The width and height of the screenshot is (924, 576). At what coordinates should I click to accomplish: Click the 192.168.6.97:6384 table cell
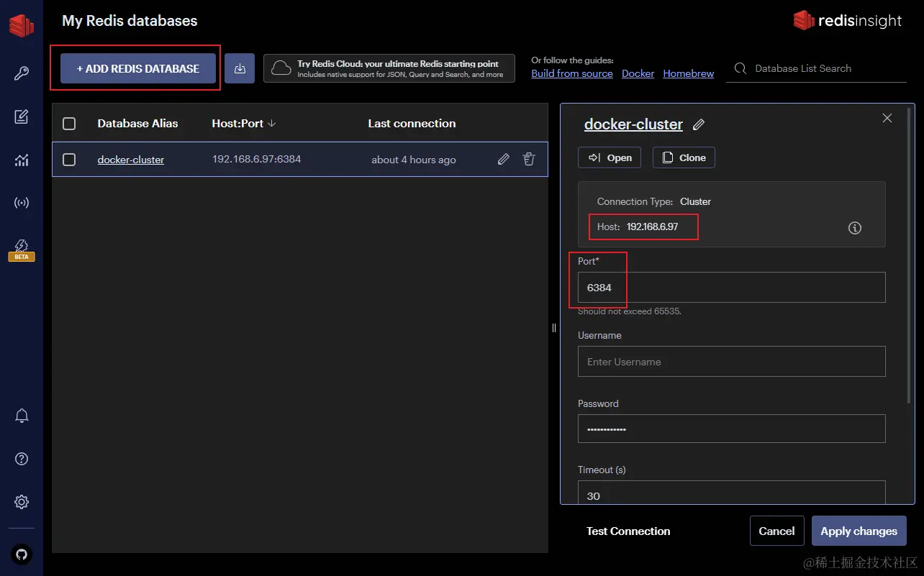256,159
